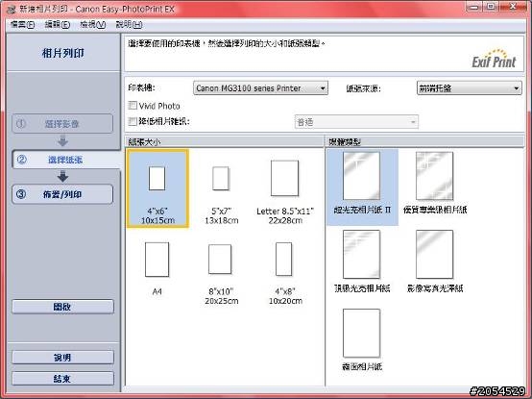Maximize the Easy-PhotoPrint EX window

[491, 7]
